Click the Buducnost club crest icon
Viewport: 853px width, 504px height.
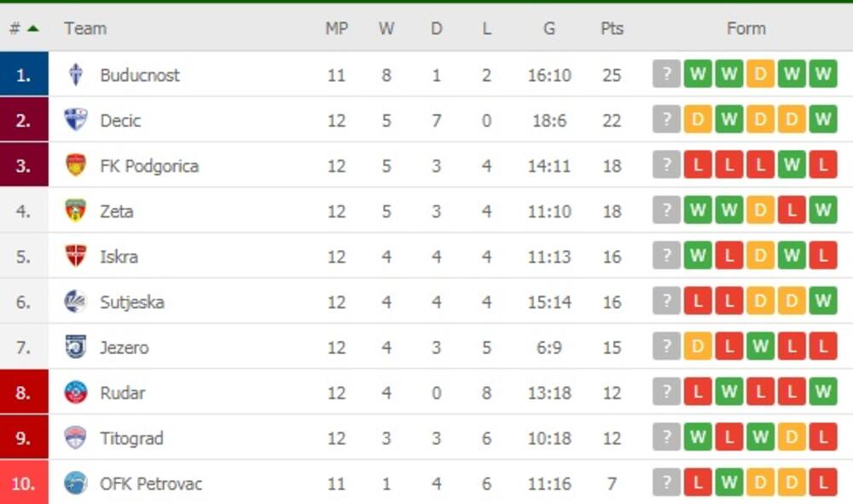click(x=76, y=75)
